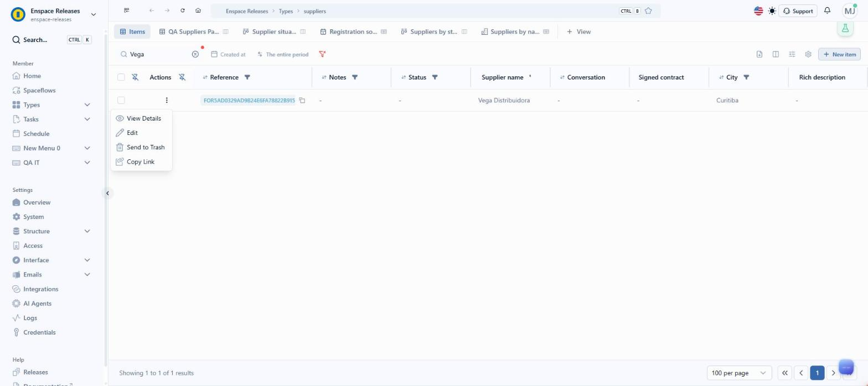Click the New item button
This screenshot has width=868, height=386.
[x=839, y=54]
